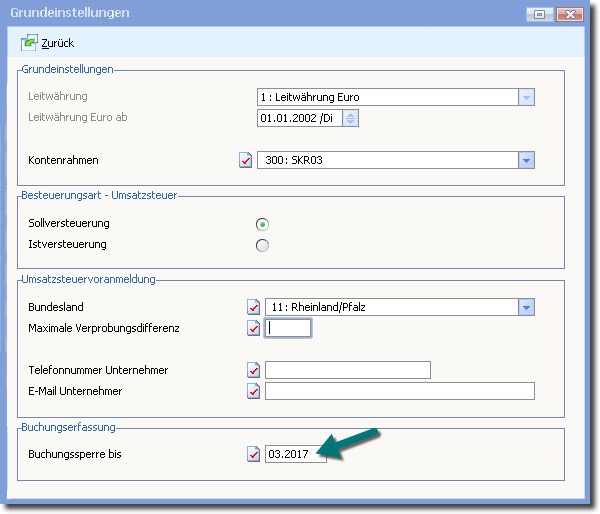
Task: Click the Zurück back button
Action: click(47, 43)
